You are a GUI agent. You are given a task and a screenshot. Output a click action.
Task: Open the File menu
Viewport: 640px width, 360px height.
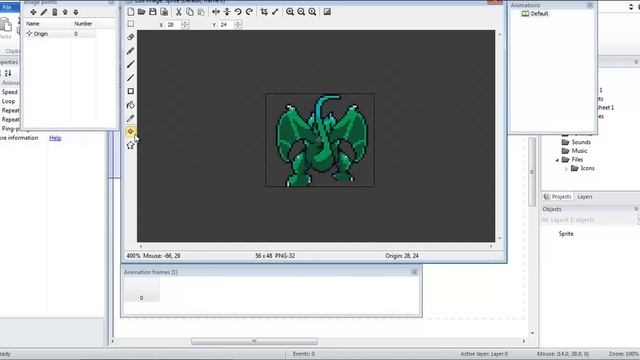click(8, 7)
